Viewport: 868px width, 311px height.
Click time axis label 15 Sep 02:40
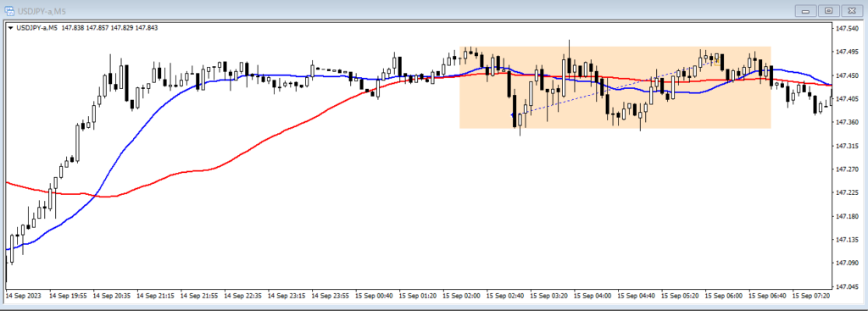pyautogui.click(x=505, y=297)
